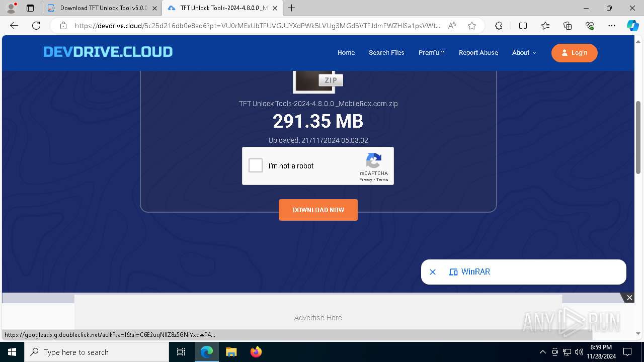Open Search Files page

pos(386,52)
